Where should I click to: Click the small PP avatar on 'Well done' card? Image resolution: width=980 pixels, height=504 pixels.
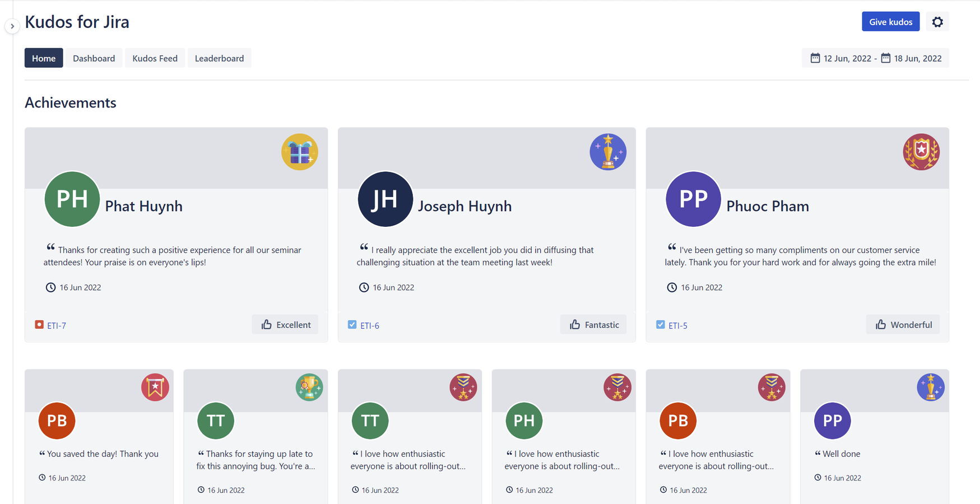[x=832, y=421]
